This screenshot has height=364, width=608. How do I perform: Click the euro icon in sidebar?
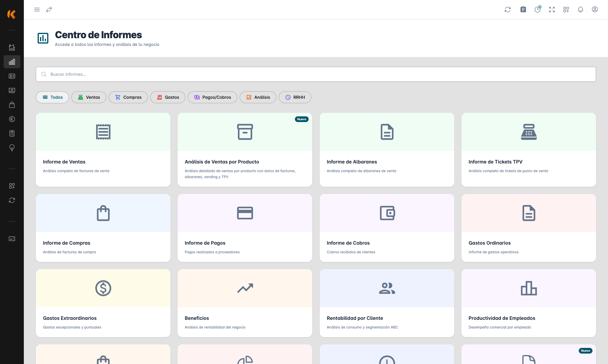(x=12, y=119)
